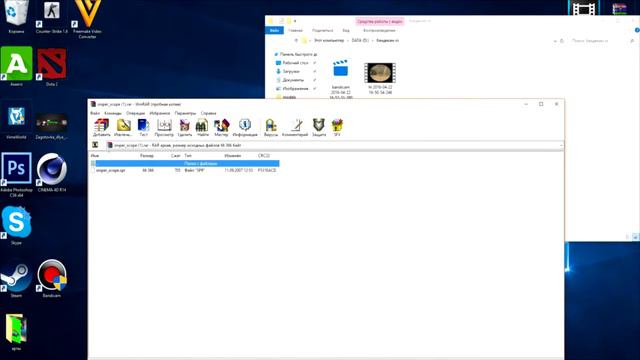The image size is (640, 360).
Task: Click the Find (Найти) binoculars icon
Action: click(202, 127)
